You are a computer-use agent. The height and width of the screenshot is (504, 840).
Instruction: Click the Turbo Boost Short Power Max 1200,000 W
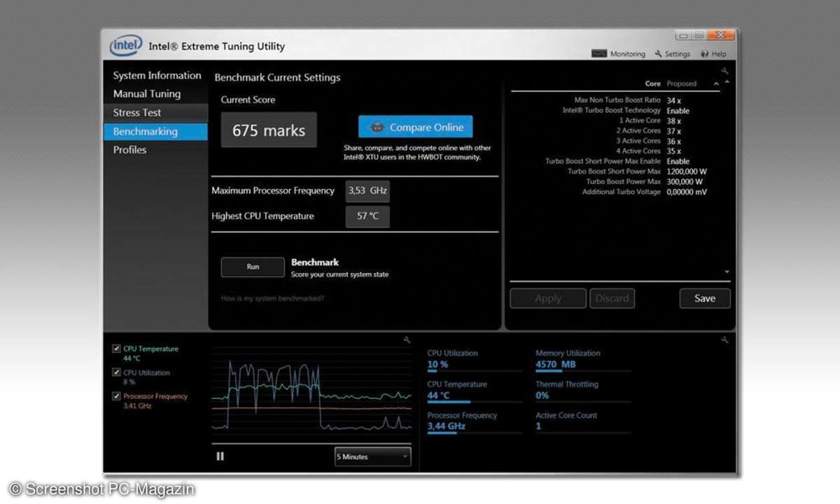[x=687, y=171]
